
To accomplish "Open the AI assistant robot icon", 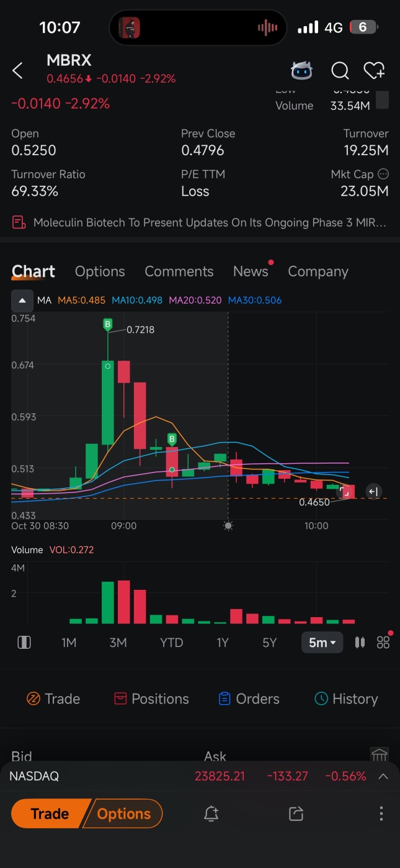I will click(301, 71).
